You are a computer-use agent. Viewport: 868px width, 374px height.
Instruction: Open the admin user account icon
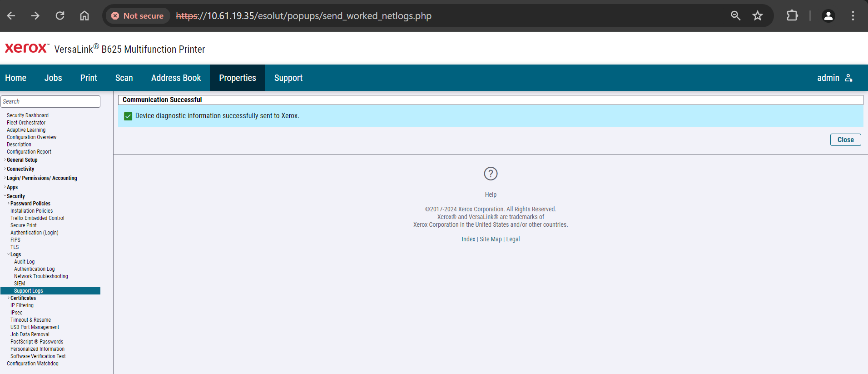848,78
